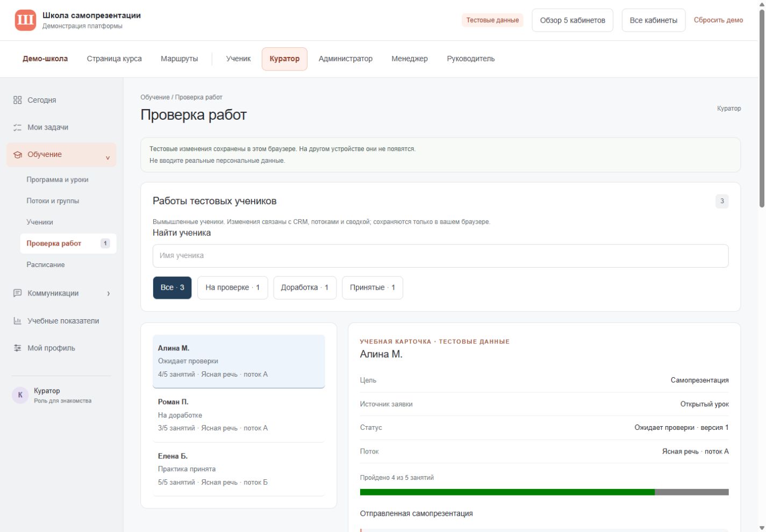Focus the Имя ученика search field
766x532 pixels.
click(441, 256)
